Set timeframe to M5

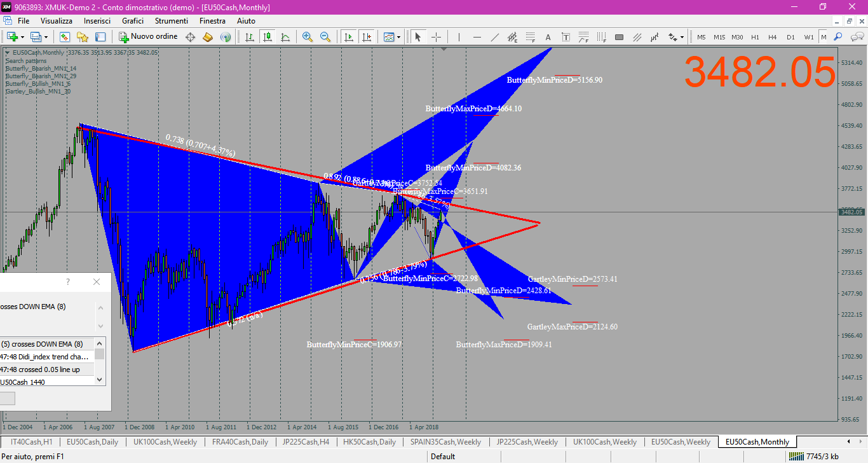tap(702, 37)
